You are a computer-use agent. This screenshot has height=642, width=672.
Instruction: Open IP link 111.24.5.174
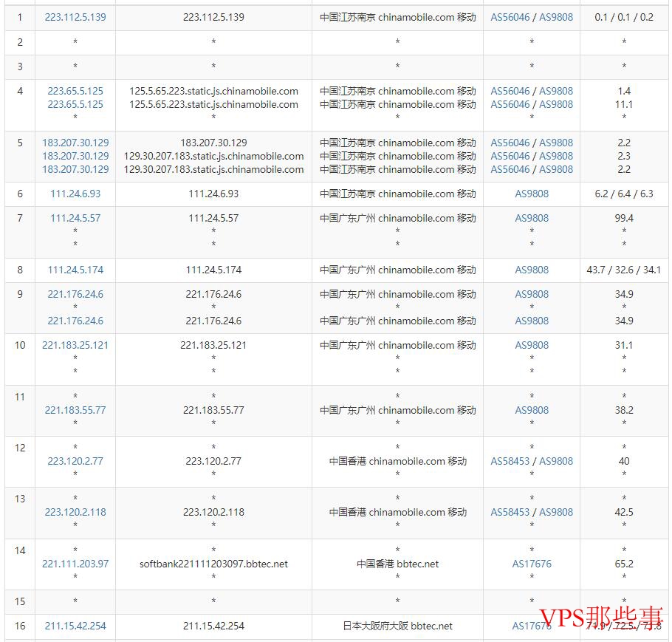[x=75, y=270]
